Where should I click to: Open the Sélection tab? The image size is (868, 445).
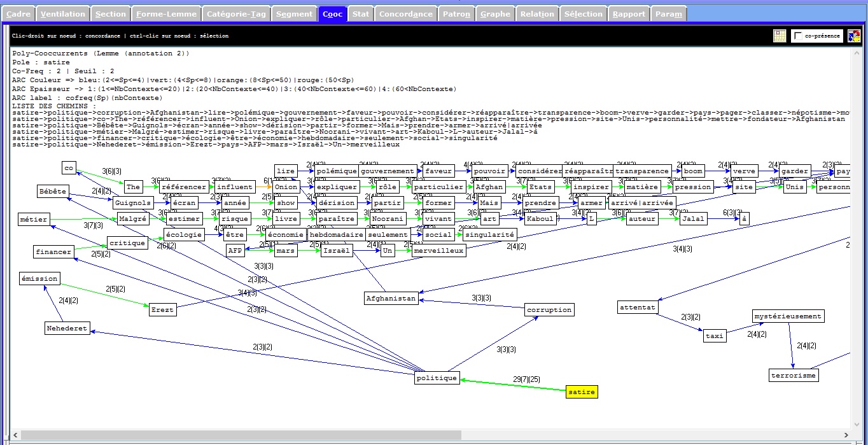pos(584,14)
